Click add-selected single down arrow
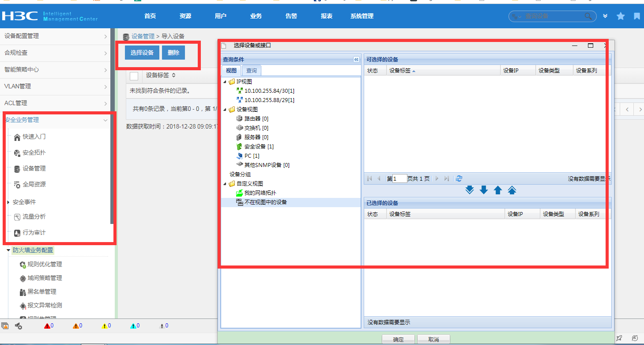 click(x=484, y=190)
